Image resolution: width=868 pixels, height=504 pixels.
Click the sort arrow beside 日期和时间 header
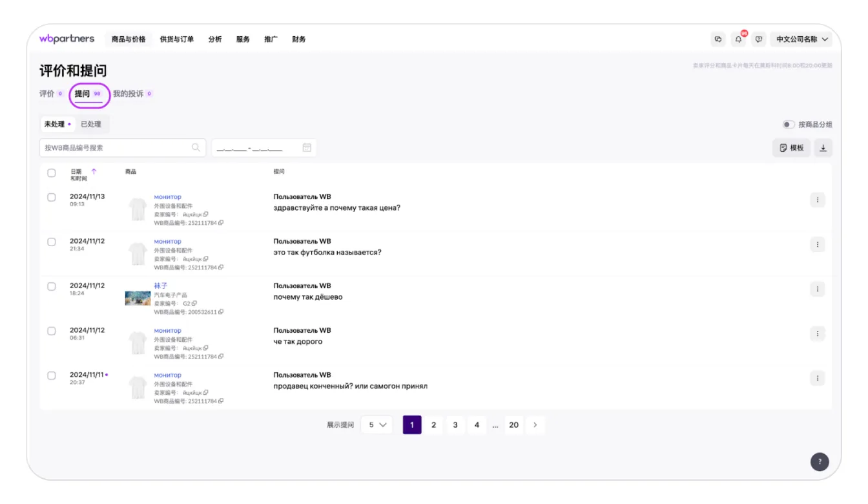point(94,171)
